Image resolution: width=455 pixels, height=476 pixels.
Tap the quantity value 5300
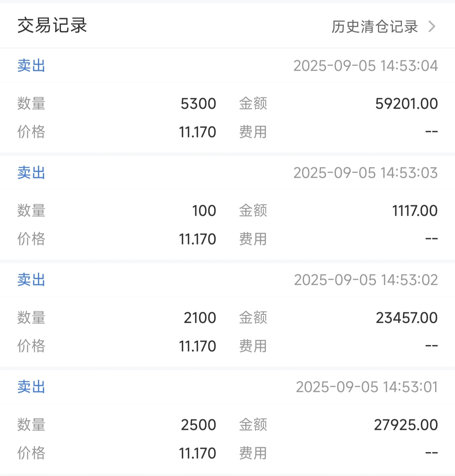point(198,104)
